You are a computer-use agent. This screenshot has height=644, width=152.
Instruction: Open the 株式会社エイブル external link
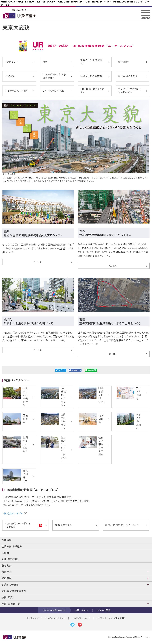[15, 513]
